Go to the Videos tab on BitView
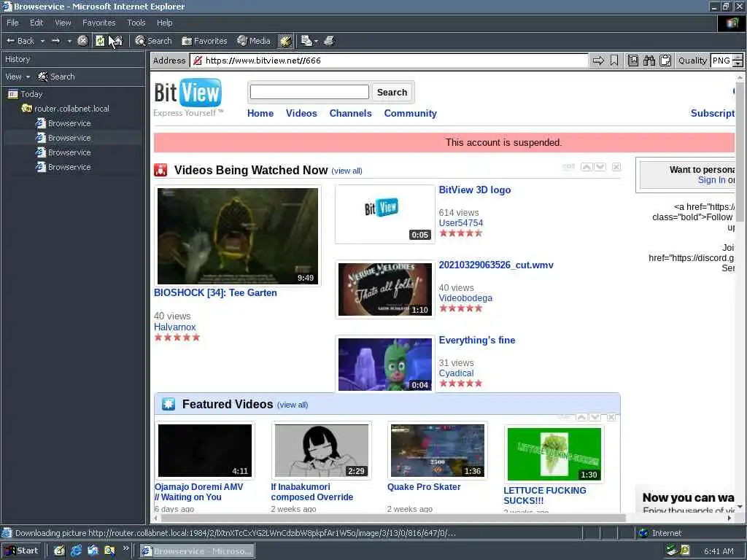The height and width of the screenshot is (560, 747). [301, 113]
